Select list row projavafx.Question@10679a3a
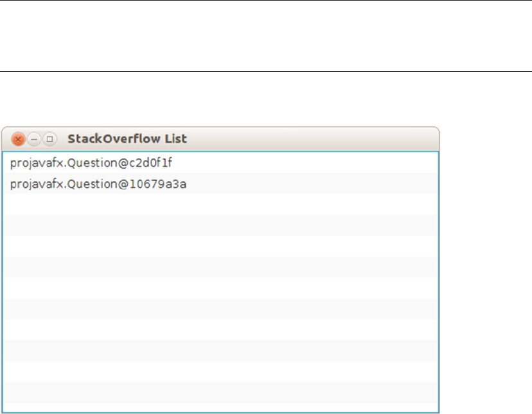532x414 pixels. 220,184
